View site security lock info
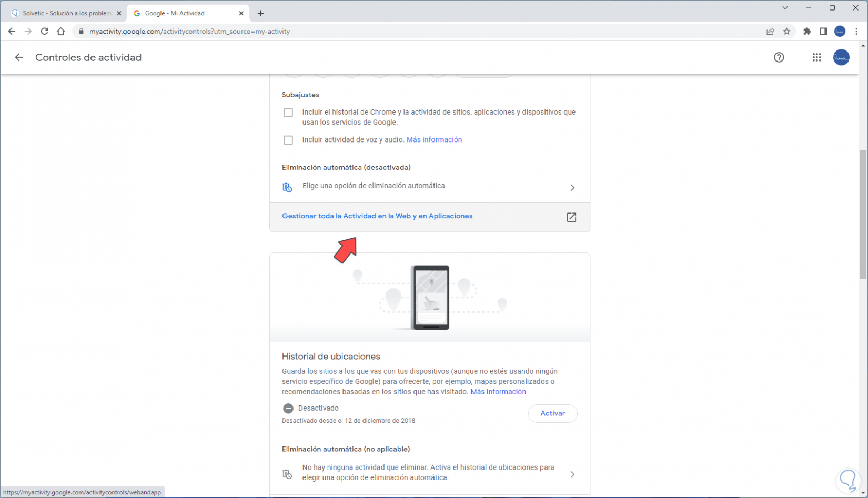The image size is (868, 498). 81,32
